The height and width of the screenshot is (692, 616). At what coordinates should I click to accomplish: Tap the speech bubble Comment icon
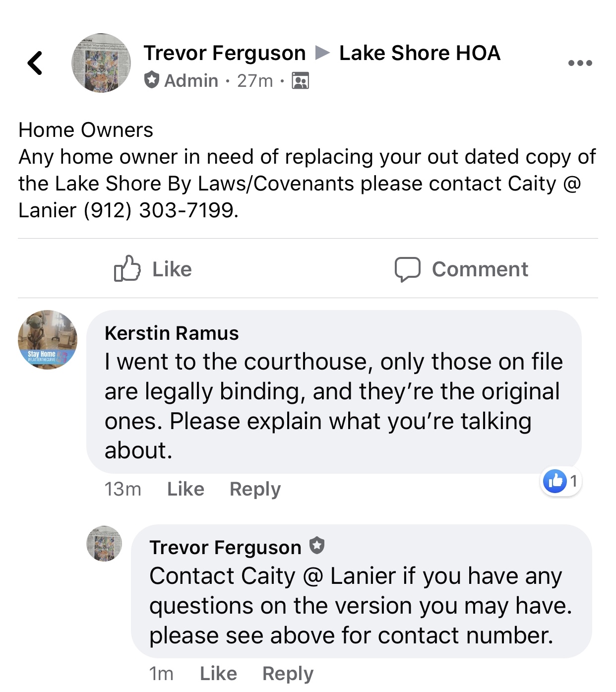408,269
